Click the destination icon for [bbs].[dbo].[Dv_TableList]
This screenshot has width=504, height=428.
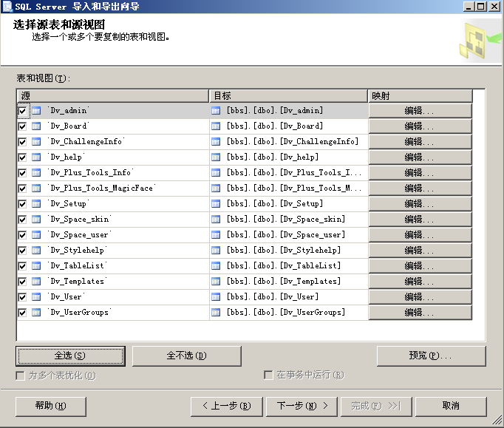pyautogui.click(x=216, y=266)
